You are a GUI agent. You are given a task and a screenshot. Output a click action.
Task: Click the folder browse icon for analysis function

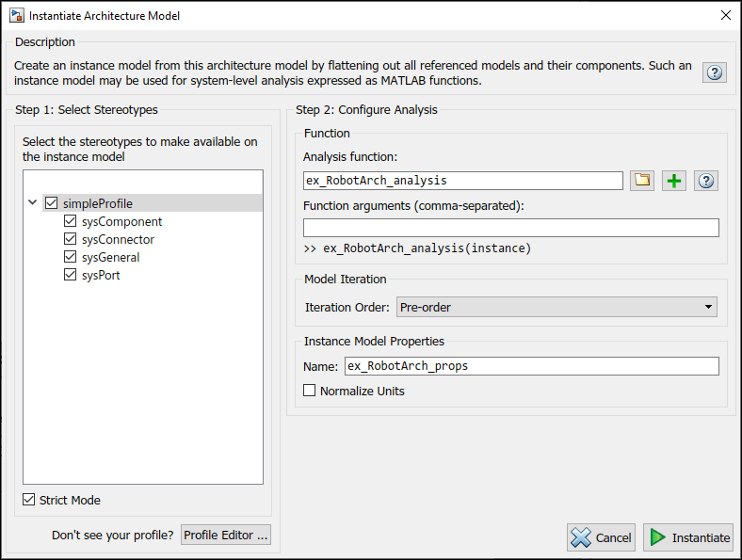click(643, 181)
